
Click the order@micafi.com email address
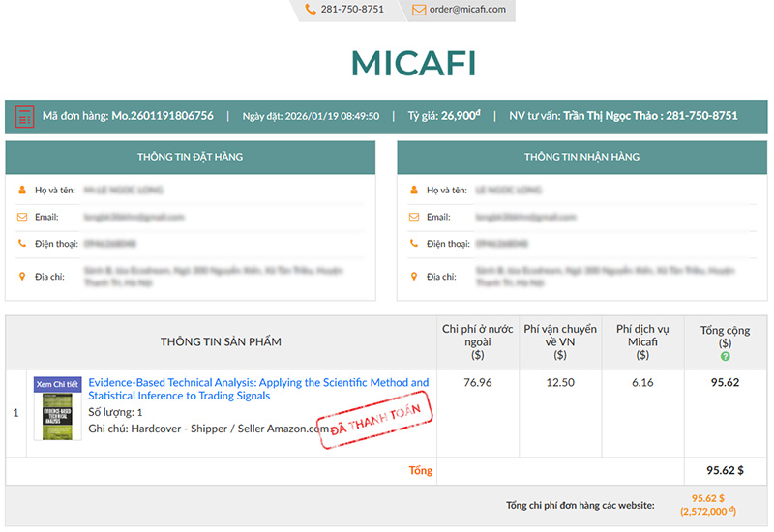pos(467,9)
